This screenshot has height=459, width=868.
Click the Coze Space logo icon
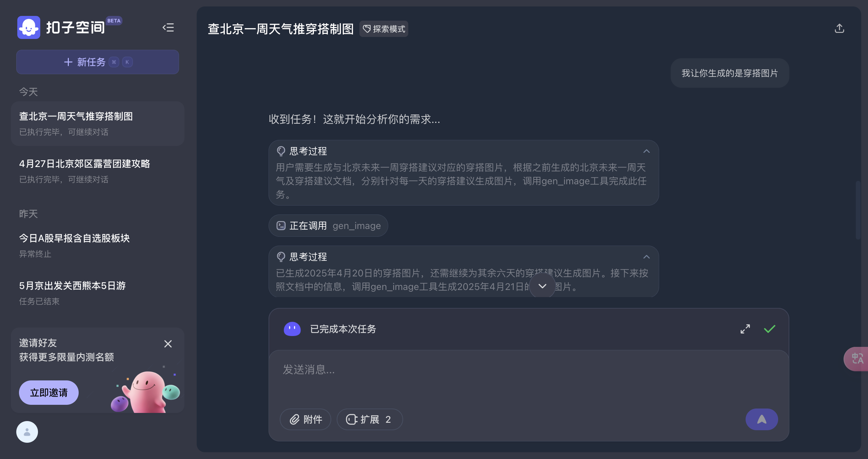point(29,27)
